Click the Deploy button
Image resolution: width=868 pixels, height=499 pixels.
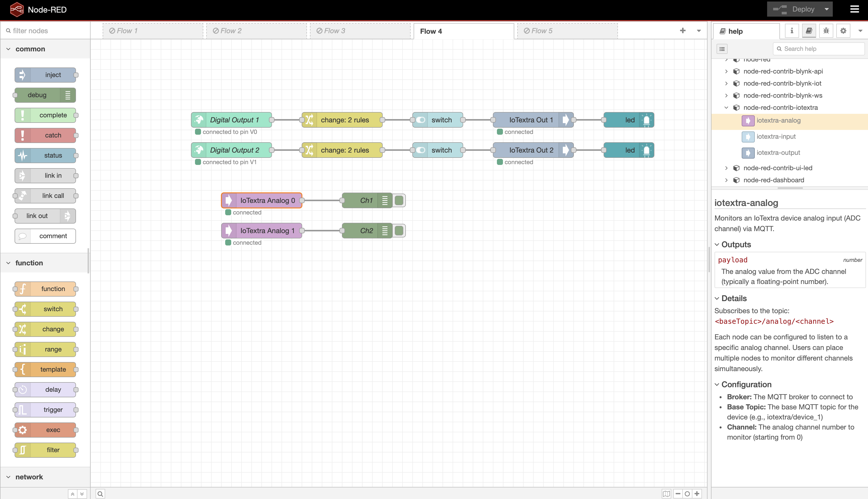click(794, 9)
